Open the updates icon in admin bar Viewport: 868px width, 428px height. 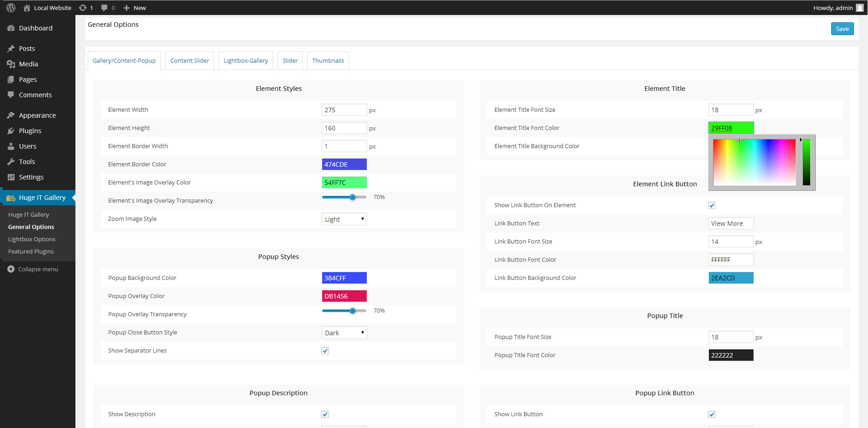click(x=83, y=8)
